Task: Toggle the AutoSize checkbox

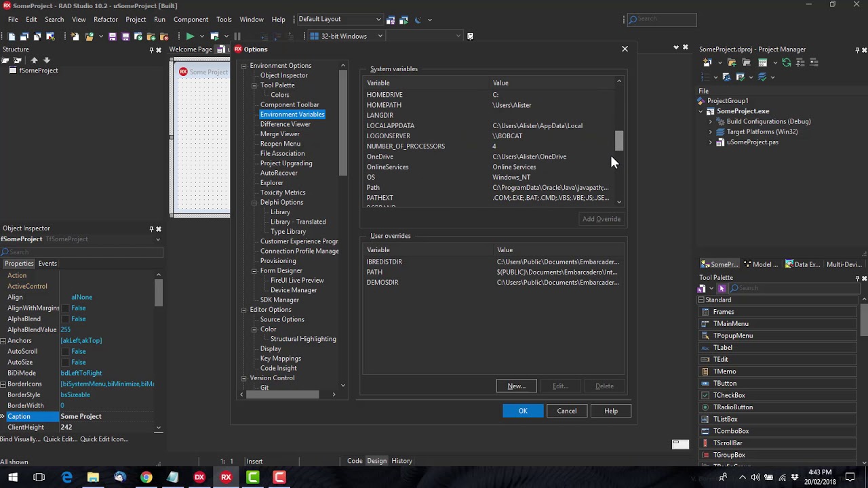Action: 65,362
